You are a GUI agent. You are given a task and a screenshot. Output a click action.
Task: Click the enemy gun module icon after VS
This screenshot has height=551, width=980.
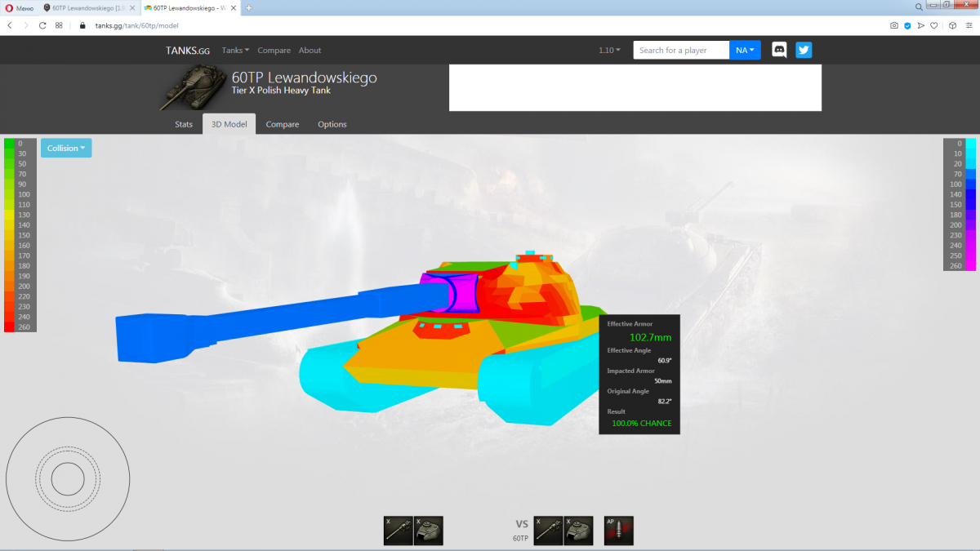click(x=548, y=531)
